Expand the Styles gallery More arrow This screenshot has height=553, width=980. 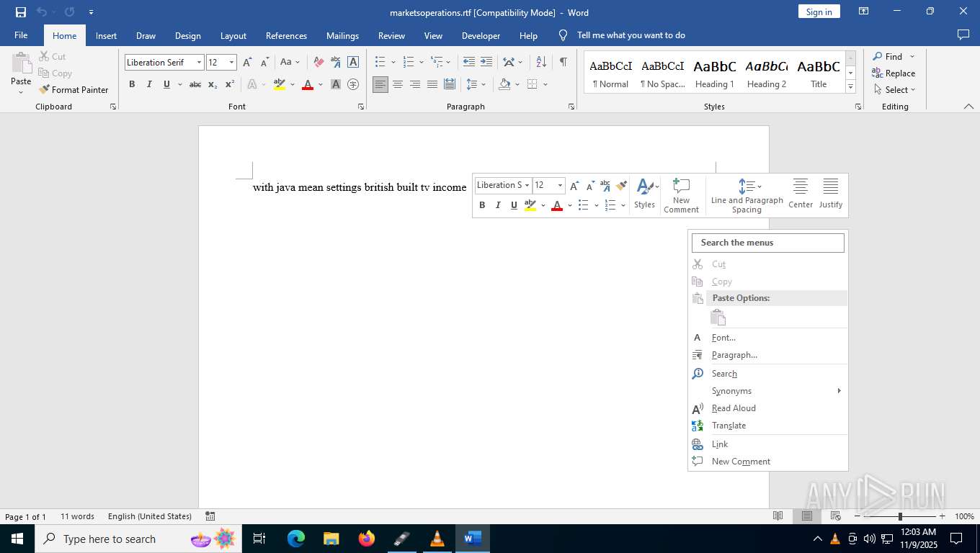tap(850, 86)
